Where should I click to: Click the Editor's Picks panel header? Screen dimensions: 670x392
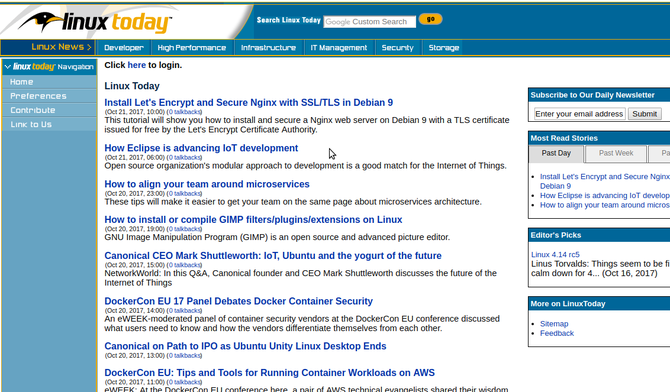point(599,235)
